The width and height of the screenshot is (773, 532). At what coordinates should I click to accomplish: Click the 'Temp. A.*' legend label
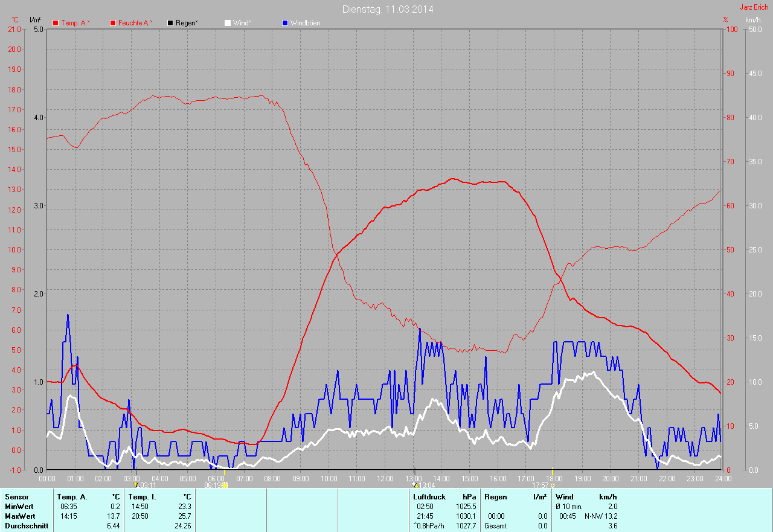pyautogui.click(x=75, y=23)
